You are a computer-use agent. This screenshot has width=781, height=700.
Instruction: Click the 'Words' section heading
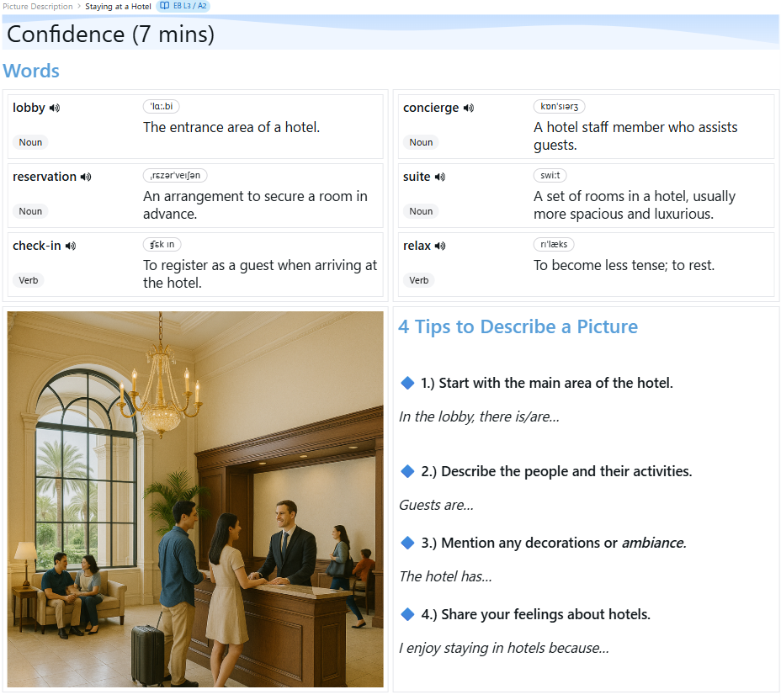coord(31,71)
